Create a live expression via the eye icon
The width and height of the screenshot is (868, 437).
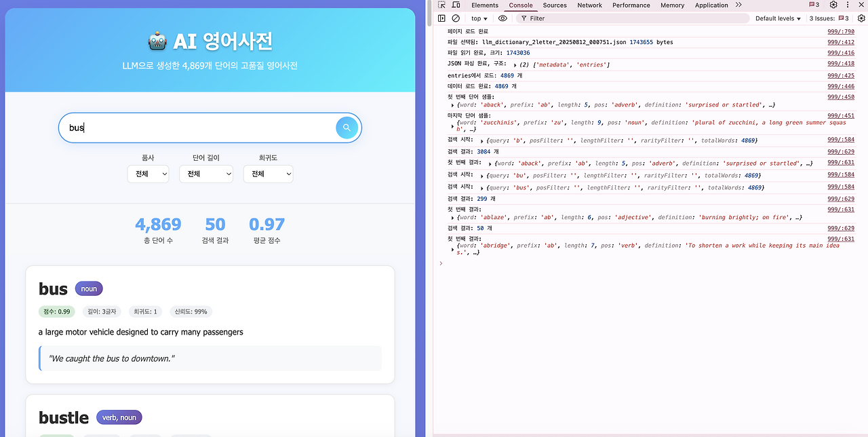point(502,18)
